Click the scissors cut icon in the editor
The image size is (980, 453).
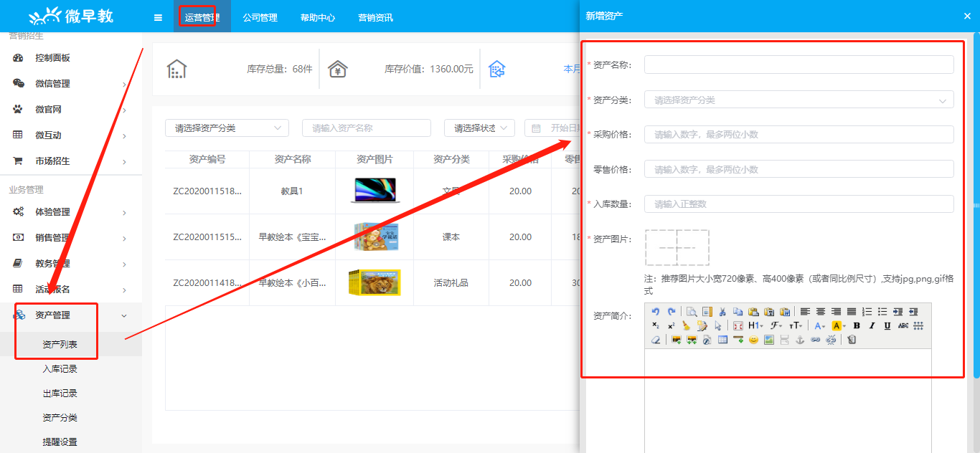pyautogui.click(x=722, y=312)
